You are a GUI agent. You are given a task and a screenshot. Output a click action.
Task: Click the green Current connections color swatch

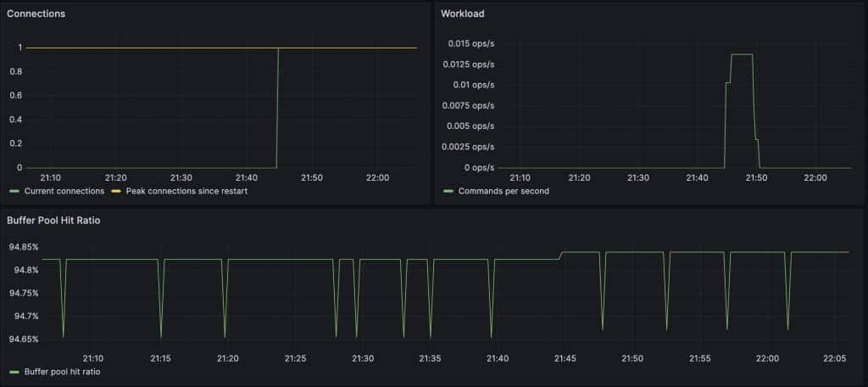pyautogui.click(x=15, y=191)
